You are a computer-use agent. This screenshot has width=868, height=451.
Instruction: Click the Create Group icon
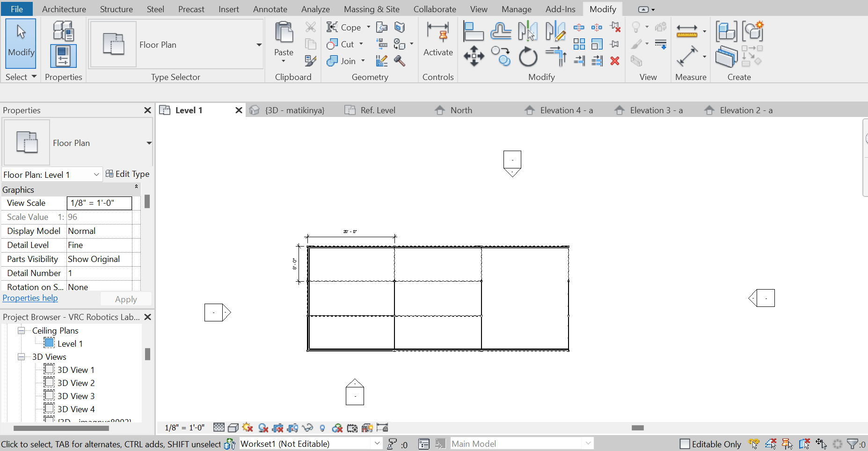[x=752, y=31]
